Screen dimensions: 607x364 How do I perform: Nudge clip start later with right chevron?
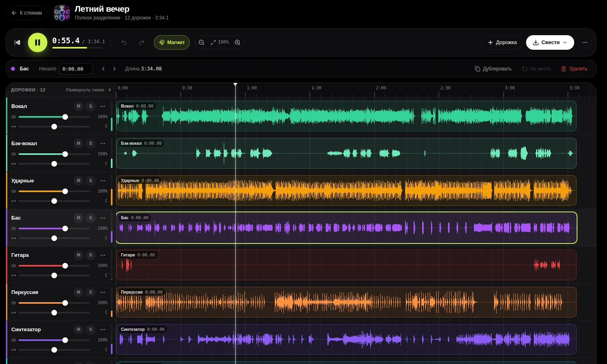tap(115, 69)
